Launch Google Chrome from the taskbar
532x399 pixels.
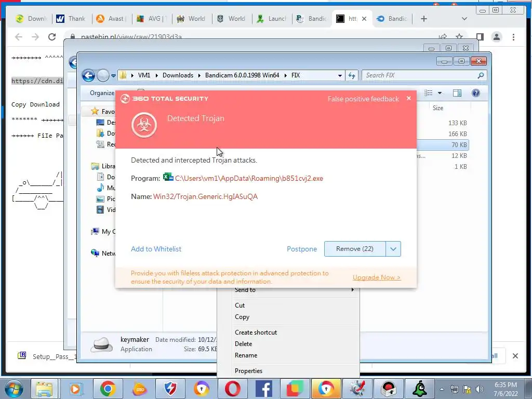pos(108,389)
